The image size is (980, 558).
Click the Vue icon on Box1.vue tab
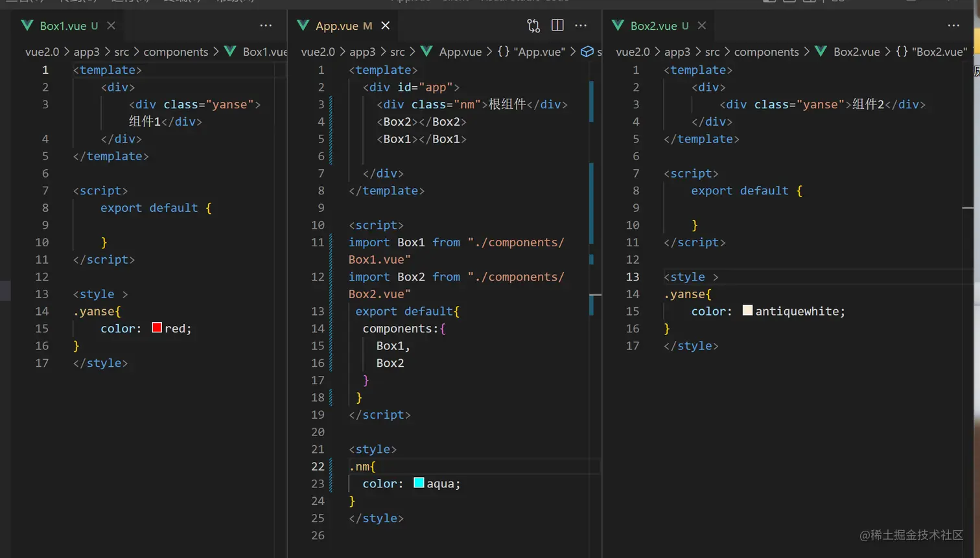click(27, 25)
